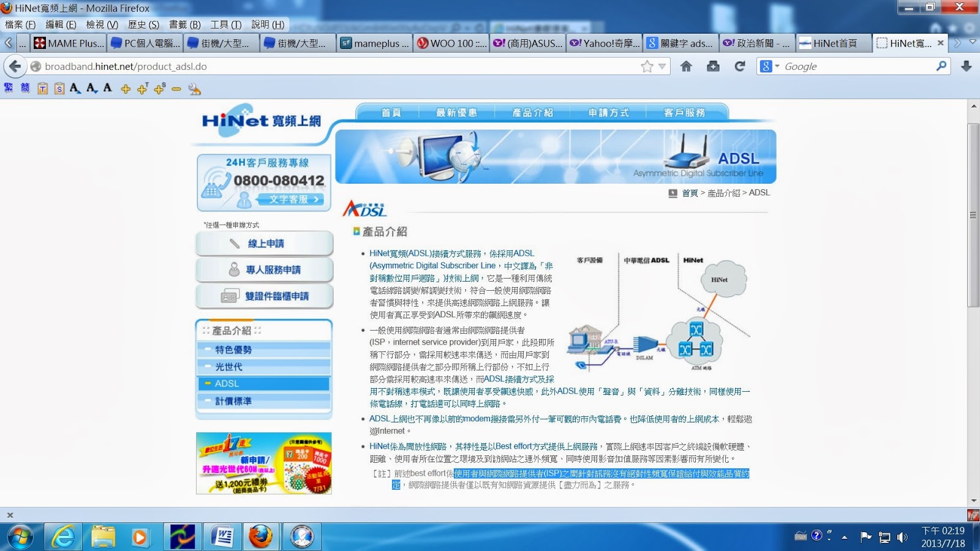The height and width of the screenshot is (551, 980).
Task: Switch to the (商用)ASUS tab
Action: tap(528, 43)
